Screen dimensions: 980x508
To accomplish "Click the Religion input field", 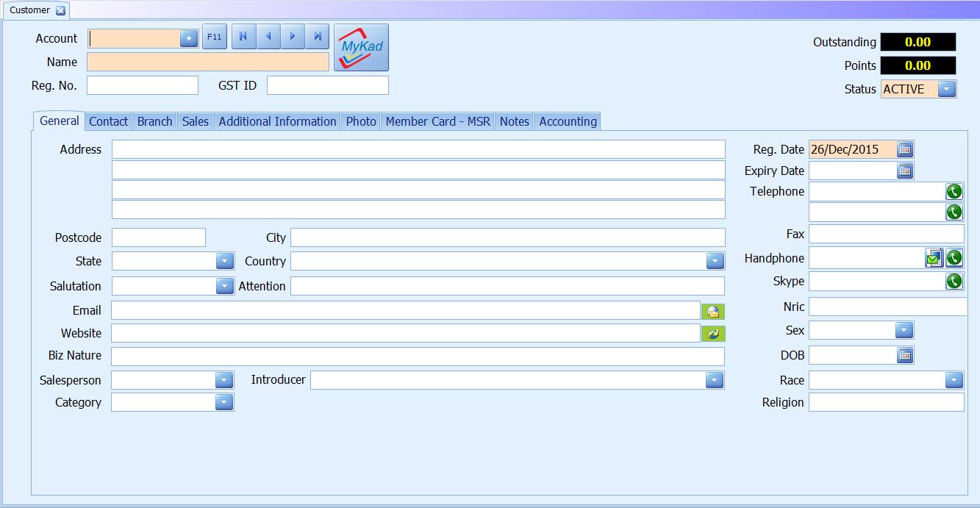I will [887, 402].
